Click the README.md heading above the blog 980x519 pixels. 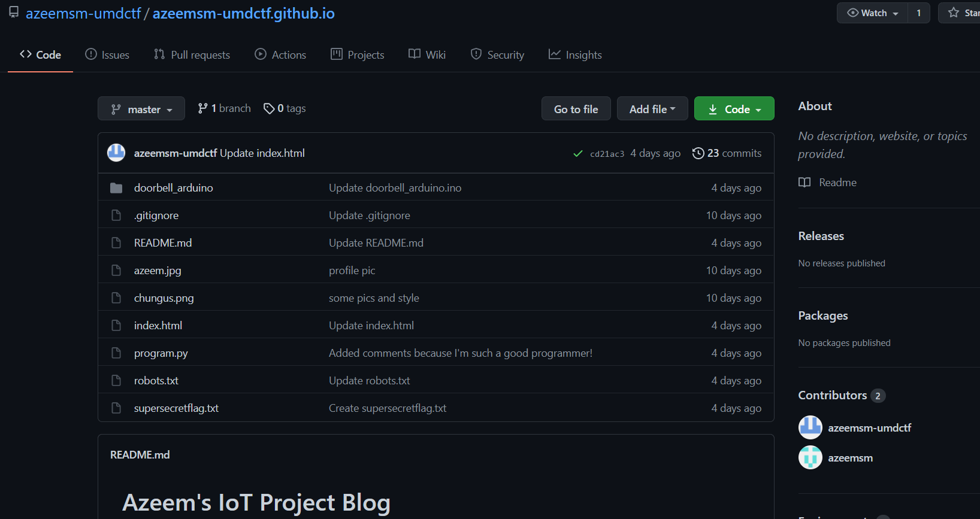140,455
